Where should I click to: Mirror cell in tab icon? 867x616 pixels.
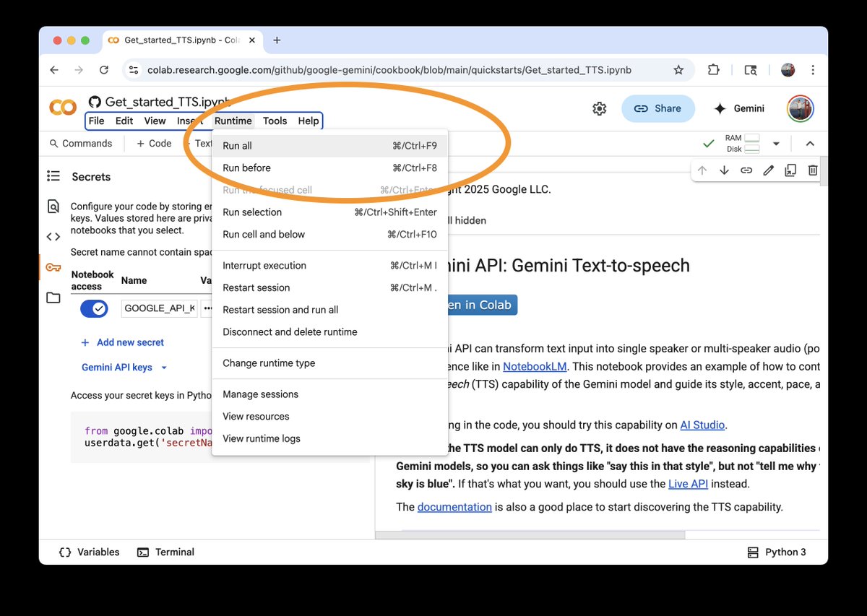point(790,170)
